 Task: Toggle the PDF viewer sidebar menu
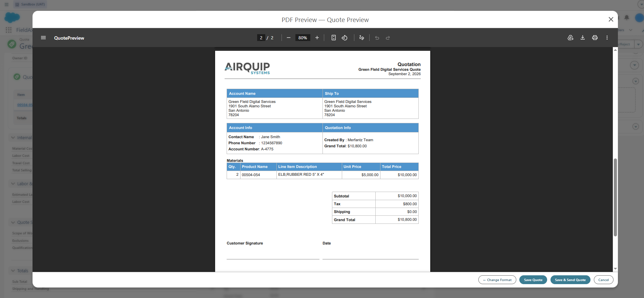coord(43,38)
